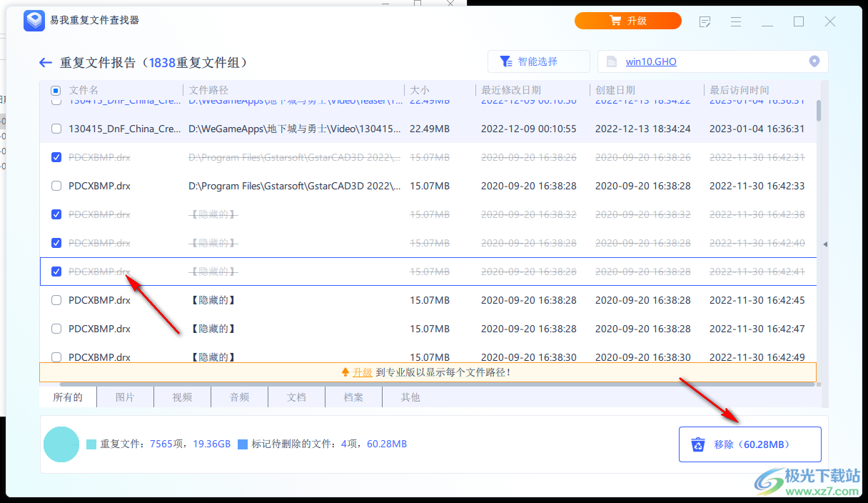
Task: Sort by 创建日期 column header
Action: (x=615, y=90)
